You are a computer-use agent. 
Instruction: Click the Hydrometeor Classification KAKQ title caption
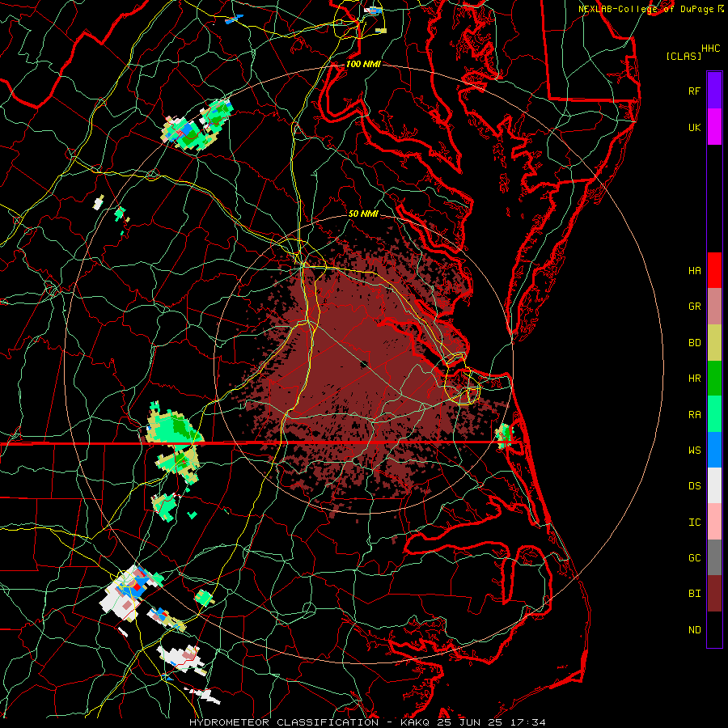(367, 722)
